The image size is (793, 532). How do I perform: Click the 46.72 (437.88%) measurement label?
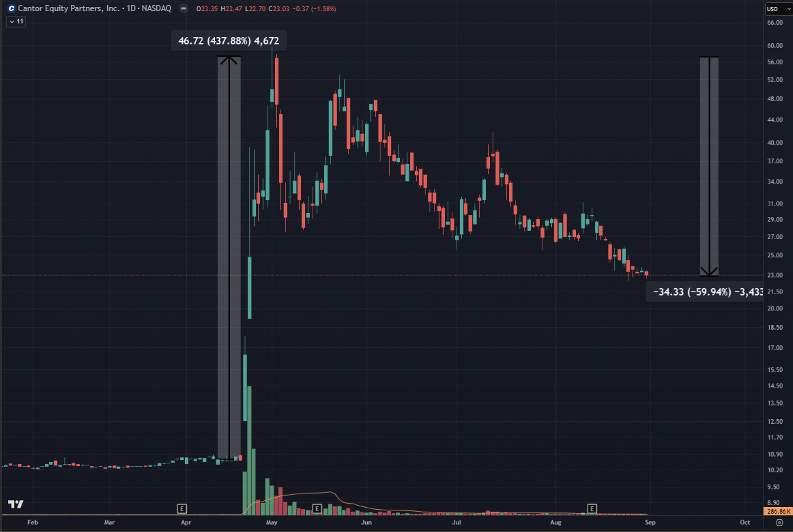(x=228, y=41)
